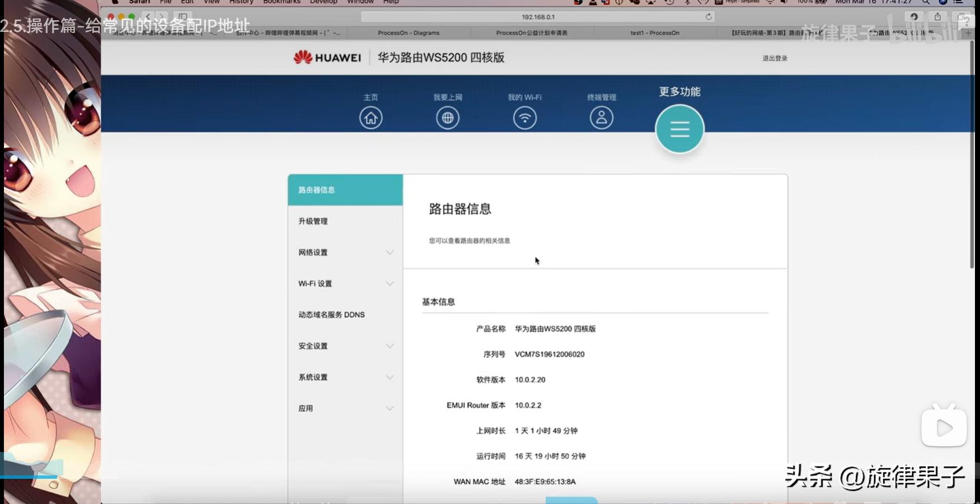Reload the page in Safari
Image resolution: width=980 pixels, height=504 pixels.
707,16
